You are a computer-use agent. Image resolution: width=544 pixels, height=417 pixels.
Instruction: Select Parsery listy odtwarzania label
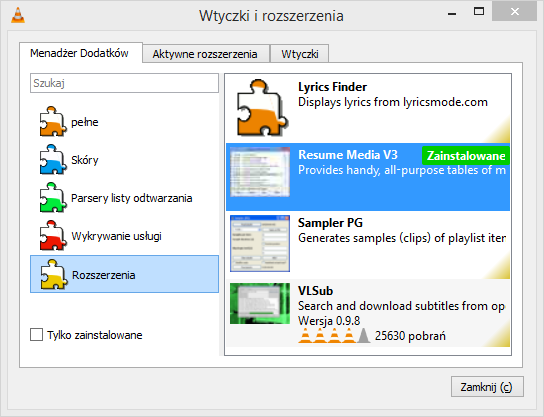coord(131,198)
